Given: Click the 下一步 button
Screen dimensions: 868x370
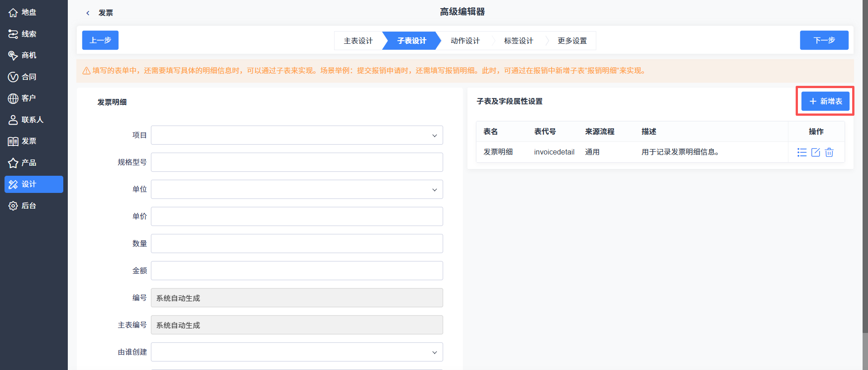Looking at the screenshot, I should pos(824,40).
